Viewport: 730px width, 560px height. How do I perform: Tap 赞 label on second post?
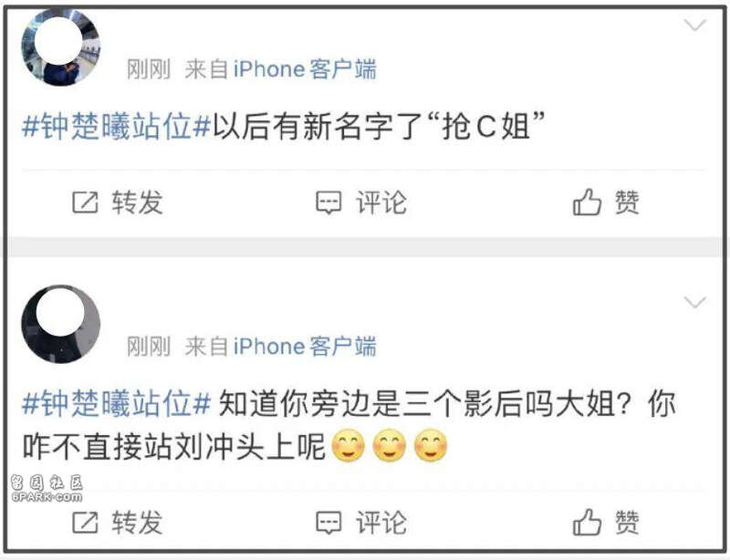click(627, 522)
